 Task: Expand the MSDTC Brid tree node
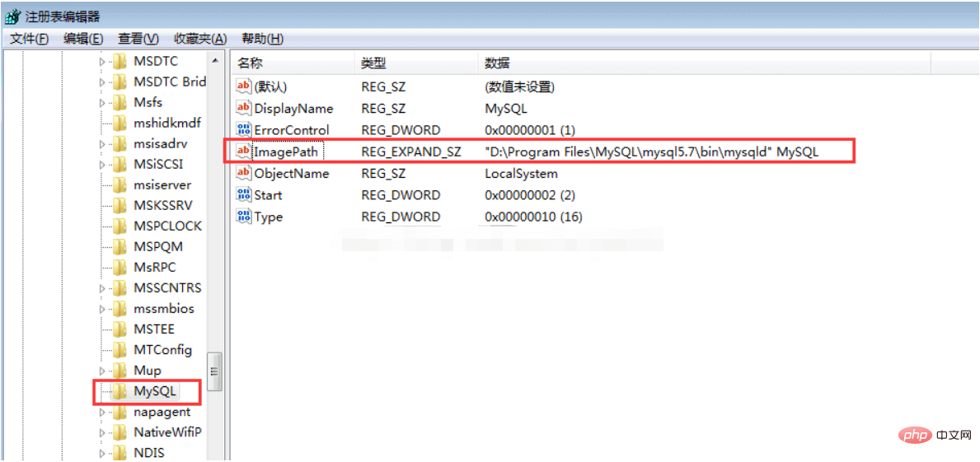[102, 82]
